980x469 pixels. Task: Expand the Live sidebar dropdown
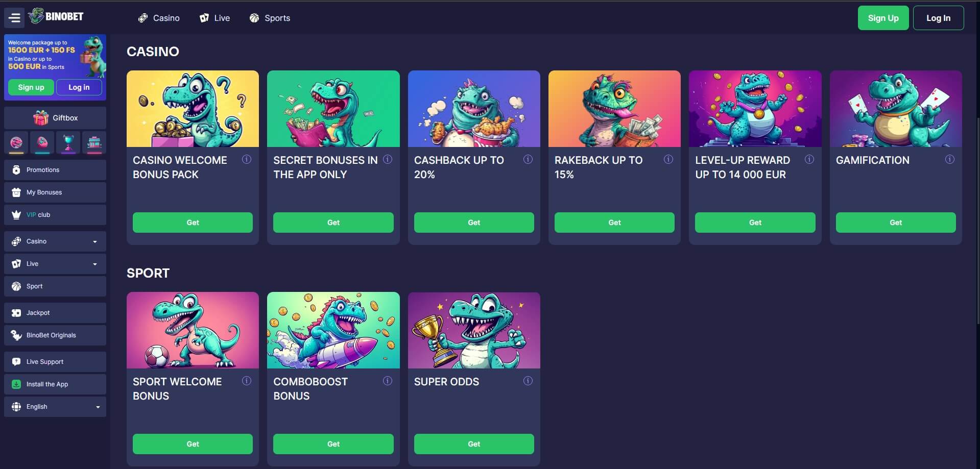[x=55, y=264]
